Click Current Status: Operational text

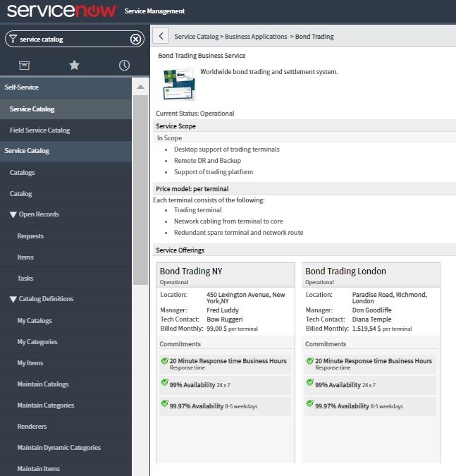195,114
